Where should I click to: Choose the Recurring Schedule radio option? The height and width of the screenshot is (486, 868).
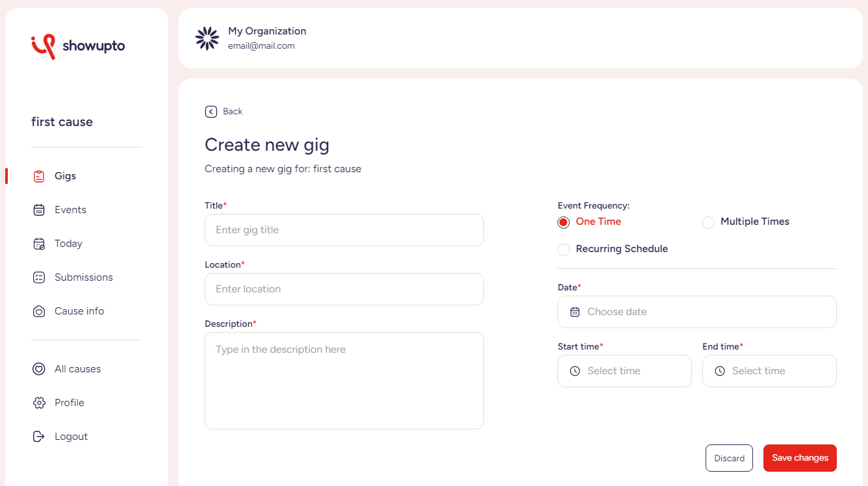pyautogui.click(x=564, y=249)
